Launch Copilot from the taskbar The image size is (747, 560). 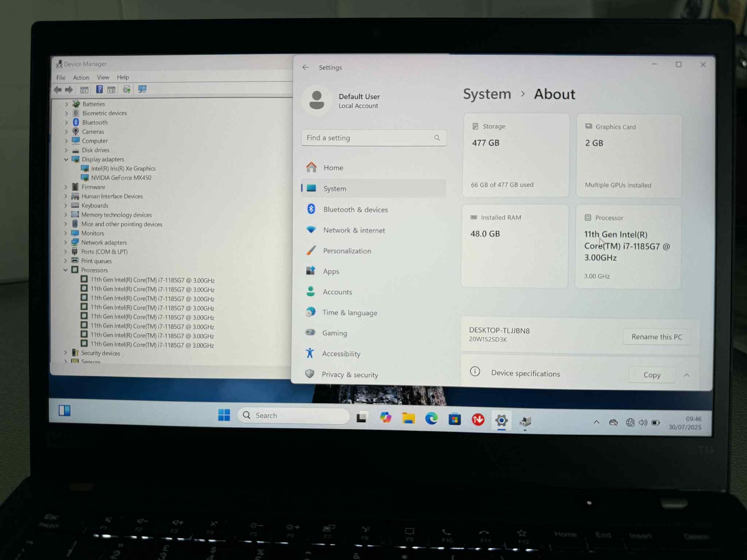coord(385,418)
